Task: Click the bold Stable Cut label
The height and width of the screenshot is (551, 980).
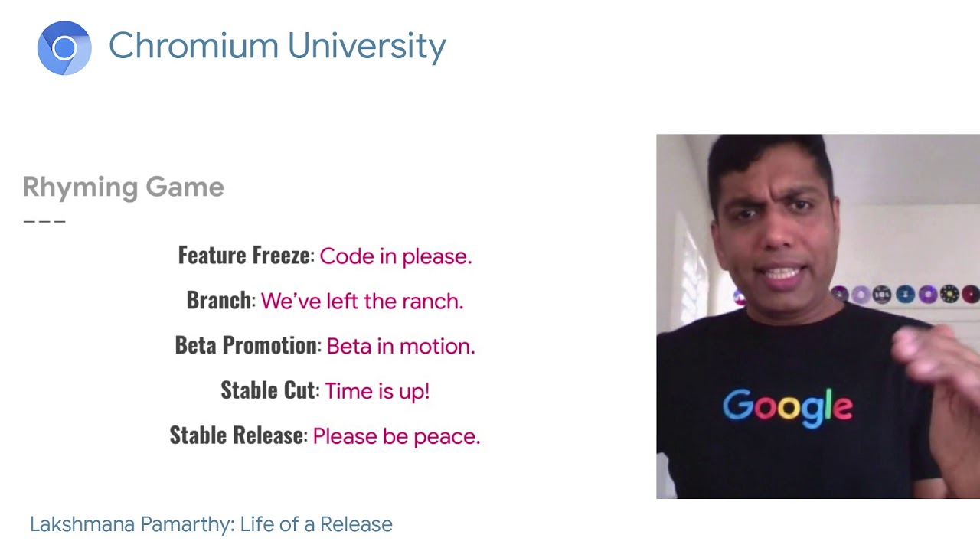Action: click(268, 390)
